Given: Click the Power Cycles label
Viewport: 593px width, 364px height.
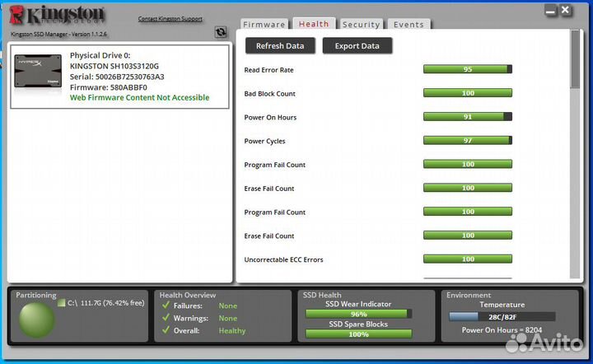Looking at the screenshot, I should 264,141.
